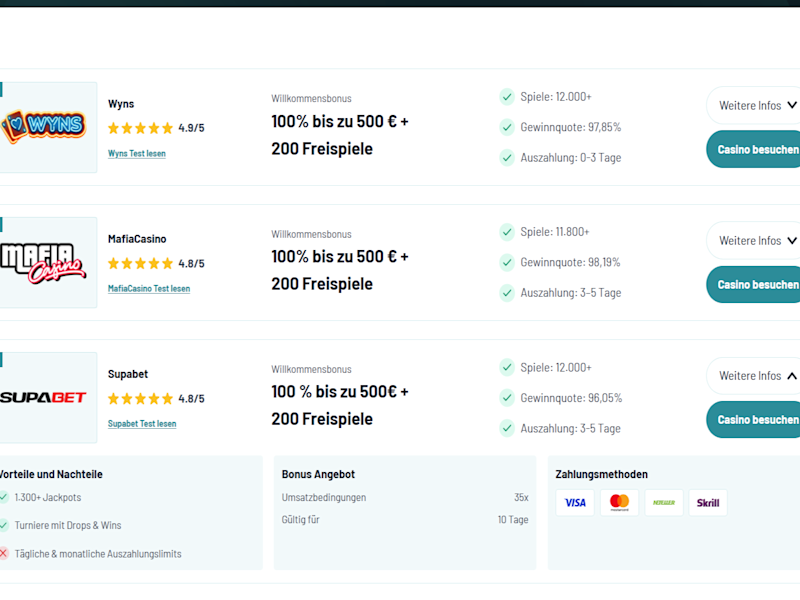Click the Wyns casino name

[121, 104]
